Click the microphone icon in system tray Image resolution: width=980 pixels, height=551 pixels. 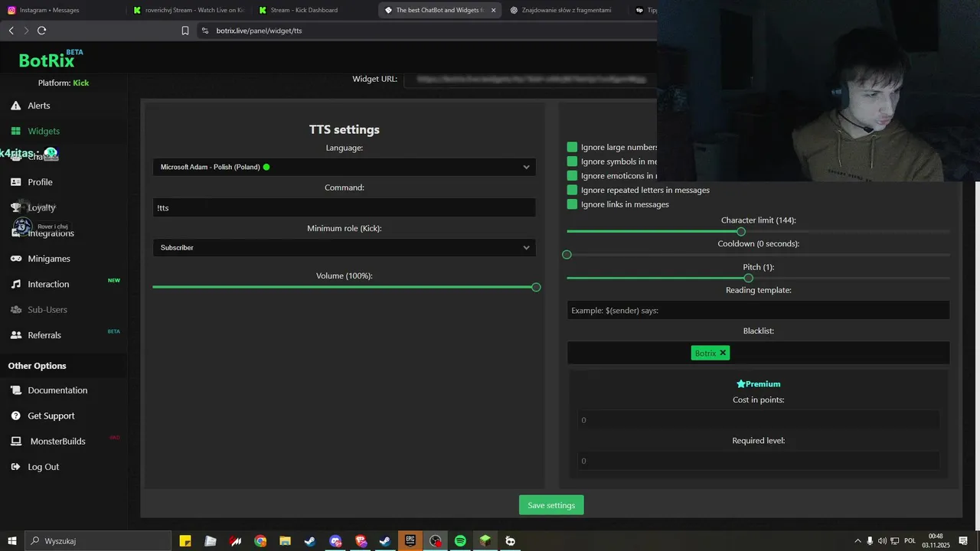click(871, 541)
